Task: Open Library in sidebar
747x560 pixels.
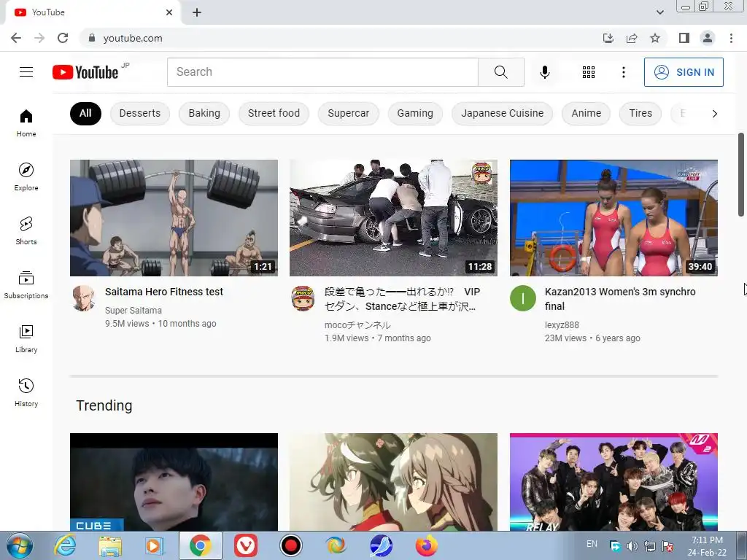Action: click(x=26, y=338)
